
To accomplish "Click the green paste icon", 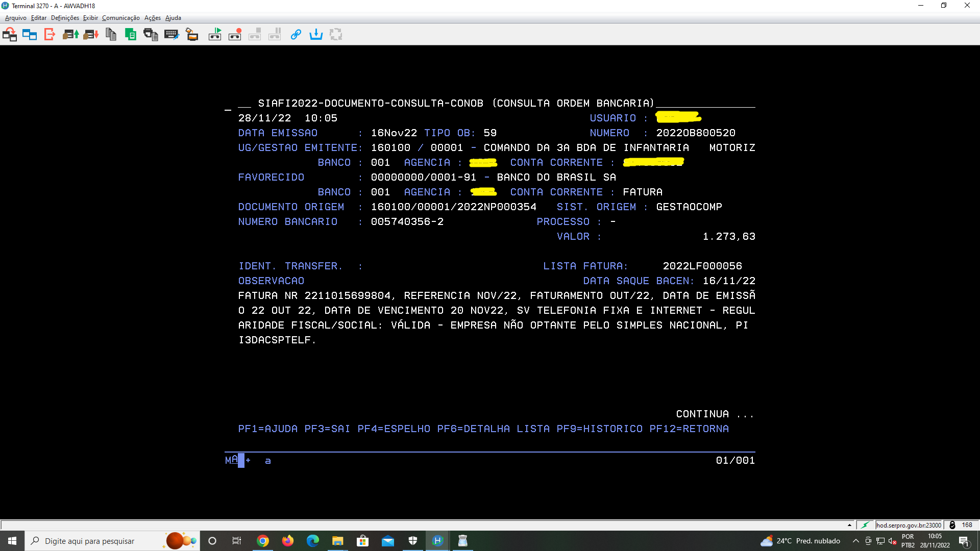I will click(131, 35).
